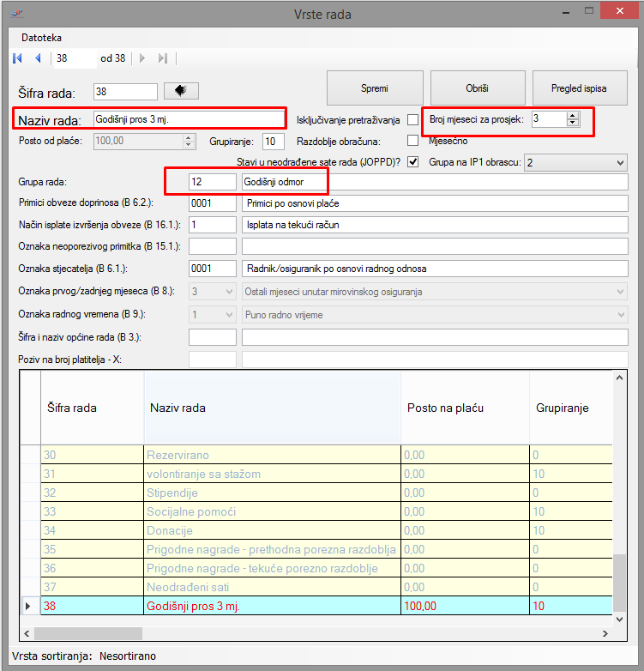Click the Naziv rada column header
Screen dimensions: 644x671
point(271,408)
